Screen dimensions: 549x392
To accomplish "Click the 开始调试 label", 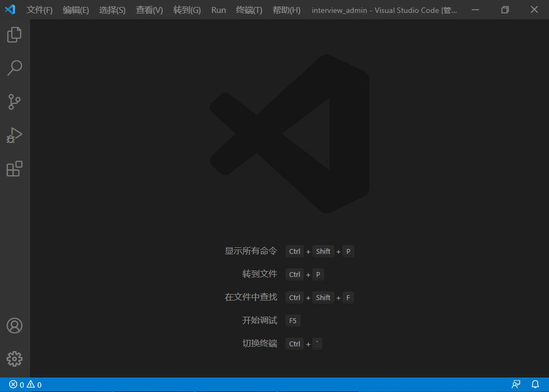I will coord(260,320).
